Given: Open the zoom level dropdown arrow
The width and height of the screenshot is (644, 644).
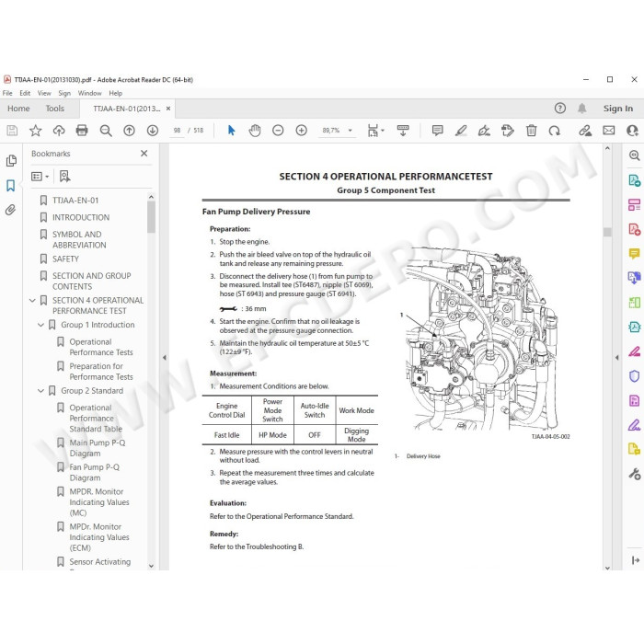Looking at the screenshot, I should pyautogui.click(x=351, y=131).
